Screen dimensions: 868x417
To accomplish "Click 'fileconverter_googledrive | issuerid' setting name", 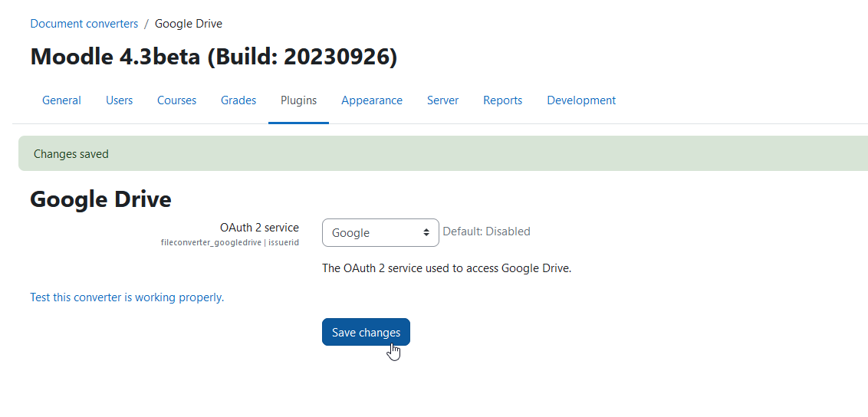I will point(230,243).
